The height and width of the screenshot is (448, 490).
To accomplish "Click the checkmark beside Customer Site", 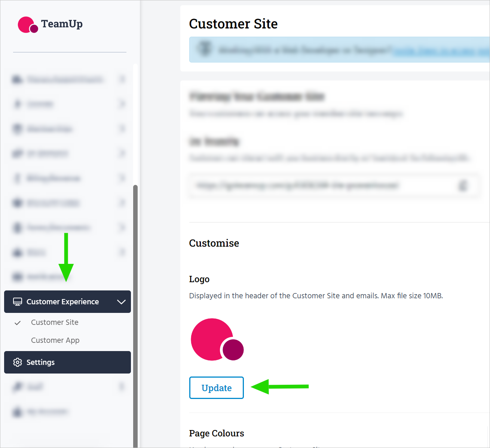I will 18,323.
